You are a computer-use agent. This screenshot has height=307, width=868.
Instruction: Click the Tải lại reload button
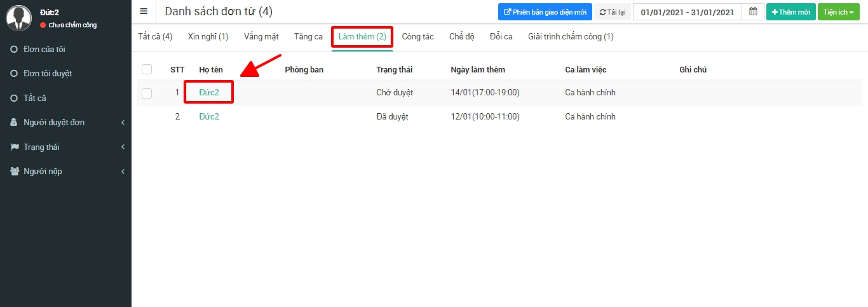613,12
